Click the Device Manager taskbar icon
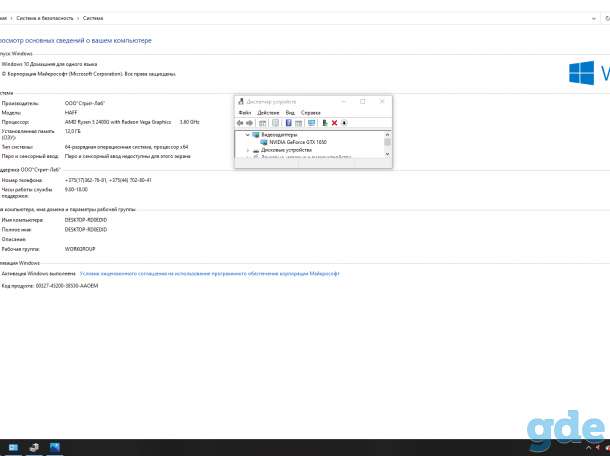The image size is (610, 456). click(34, 447)
